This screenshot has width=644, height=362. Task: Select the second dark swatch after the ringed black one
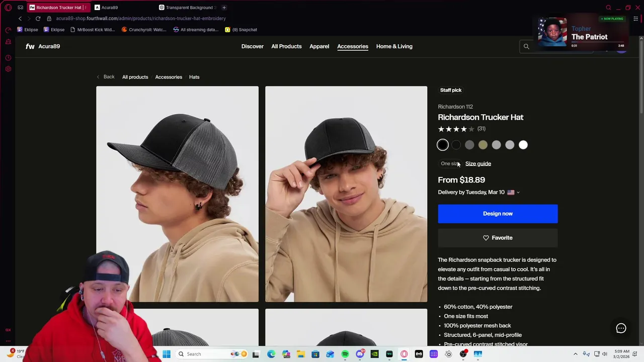(x=456, y=145)
